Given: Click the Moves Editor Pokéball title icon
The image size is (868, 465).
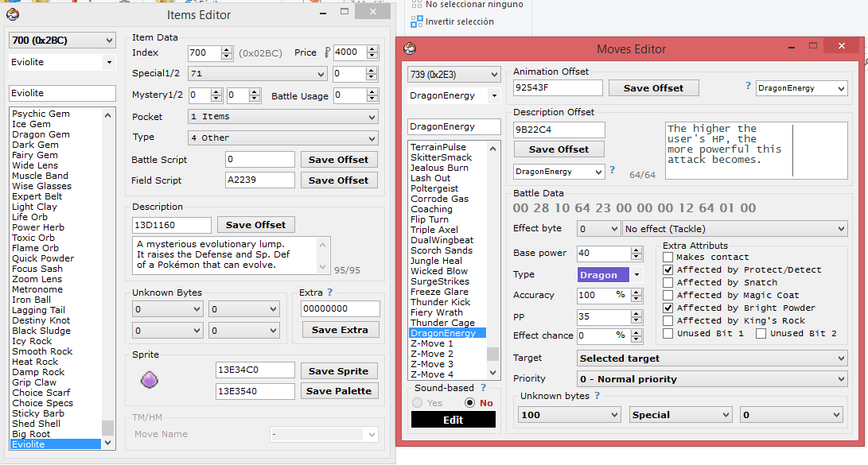Looking at the screenshot, I should click(x=410, y=49).
